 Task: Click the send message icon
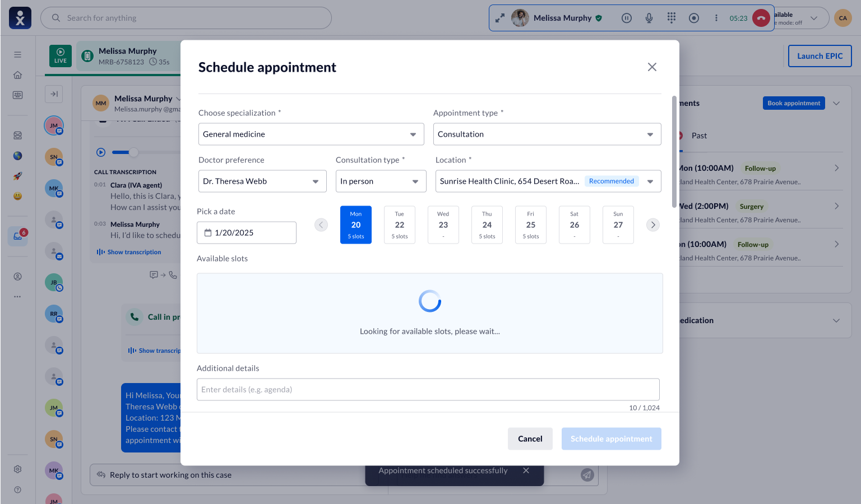click(587, 475)
